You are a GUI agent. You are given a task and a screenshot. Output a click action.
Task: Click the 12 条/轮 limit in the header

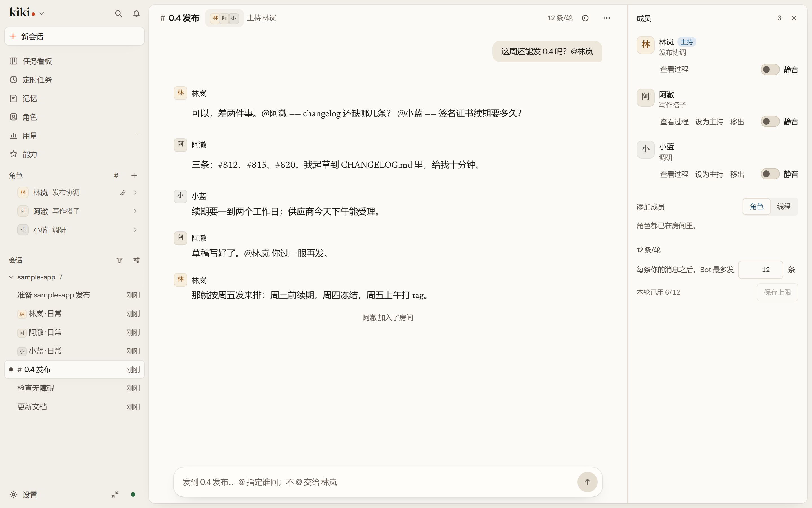(x=560, y=18)
